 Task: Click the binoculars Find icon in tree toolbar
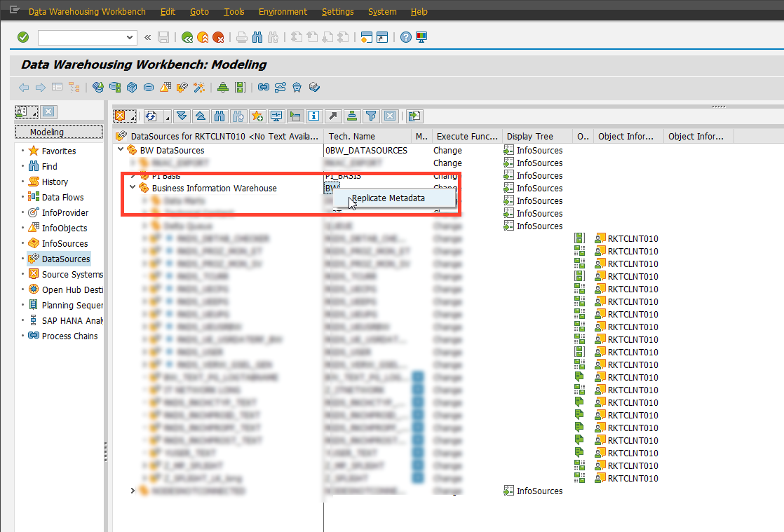219,116
